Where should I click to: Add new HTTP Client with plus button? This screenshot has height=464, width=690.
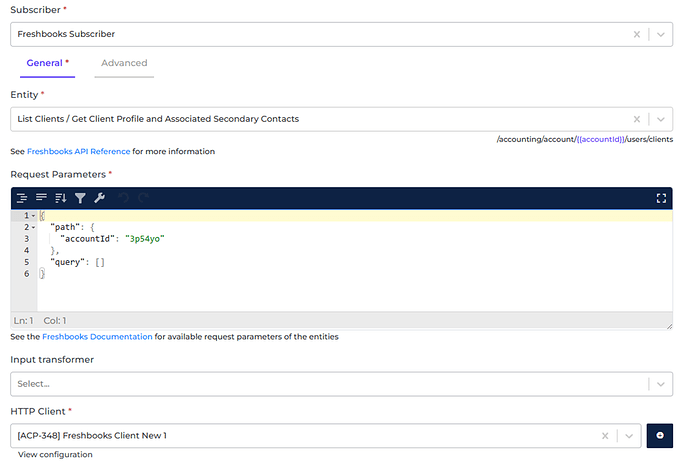(x=660, y=435)
